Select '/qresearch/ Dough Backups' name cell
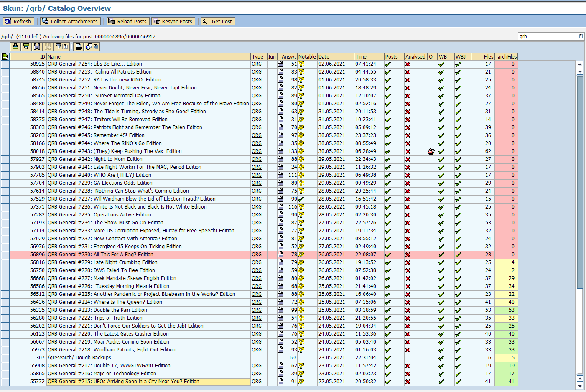The image size is (586, 392). 148,358
